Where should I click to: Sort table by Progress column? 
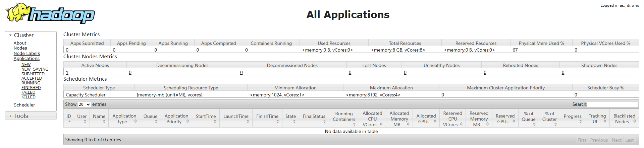click(573, 118)
